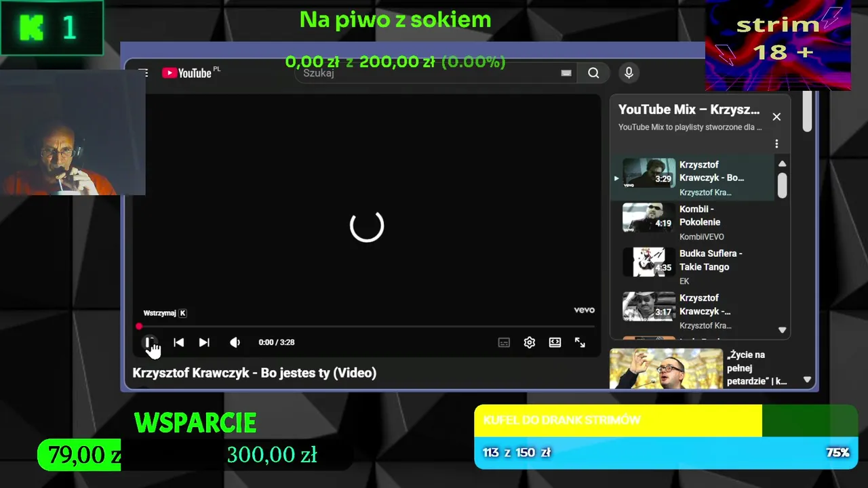868x488 pixels.
Task: Click the magnifier search button
Action: tap(593, 73)
